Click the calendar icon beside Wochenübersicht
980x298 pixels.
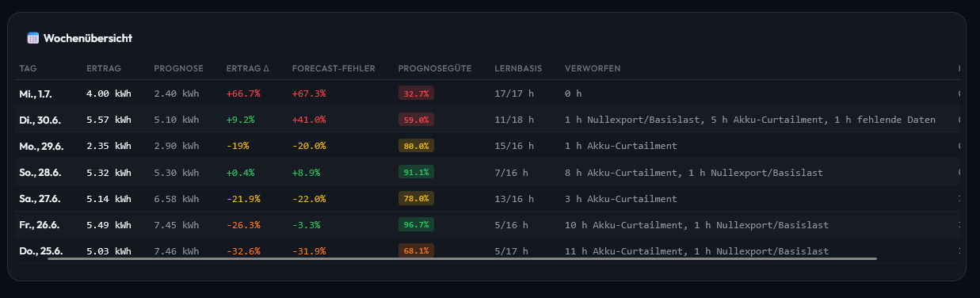pyautogui.click(x=32, y=38)
